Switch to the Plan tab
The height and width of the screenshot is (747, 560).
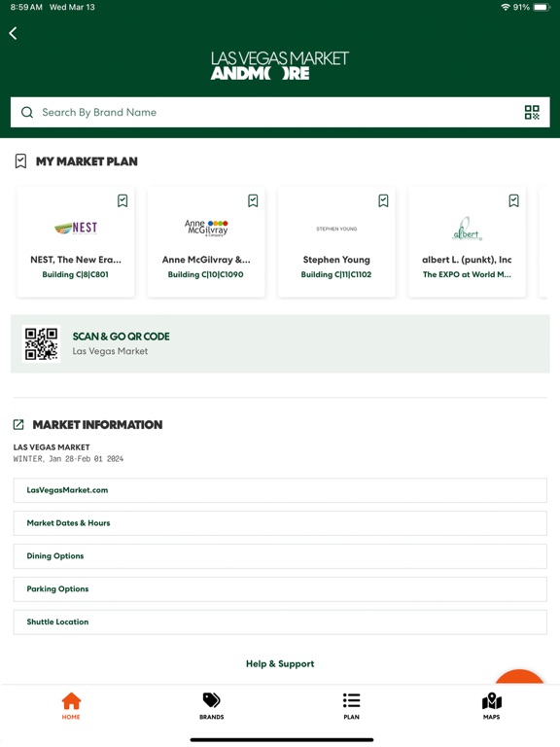coord(351,705)
